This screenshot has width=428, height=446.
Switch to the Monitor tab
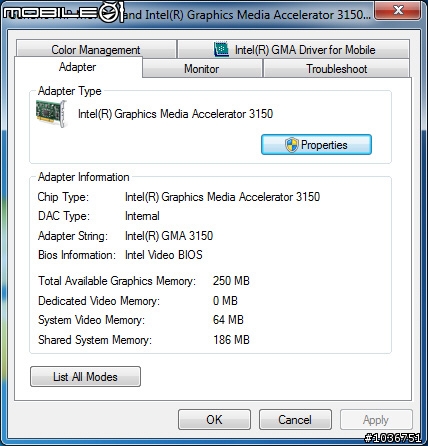tap(202, 69)
